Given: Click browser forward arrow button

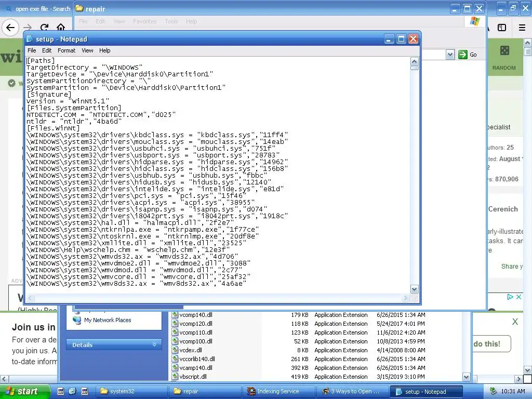Looking at the screenshot, I should click(x=28, y=28).
